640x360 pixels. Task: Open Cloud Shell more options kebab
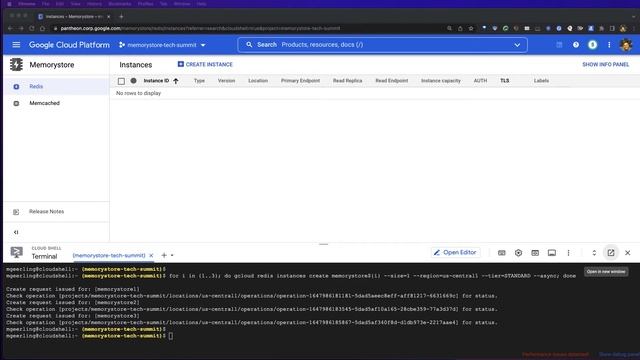568,253
